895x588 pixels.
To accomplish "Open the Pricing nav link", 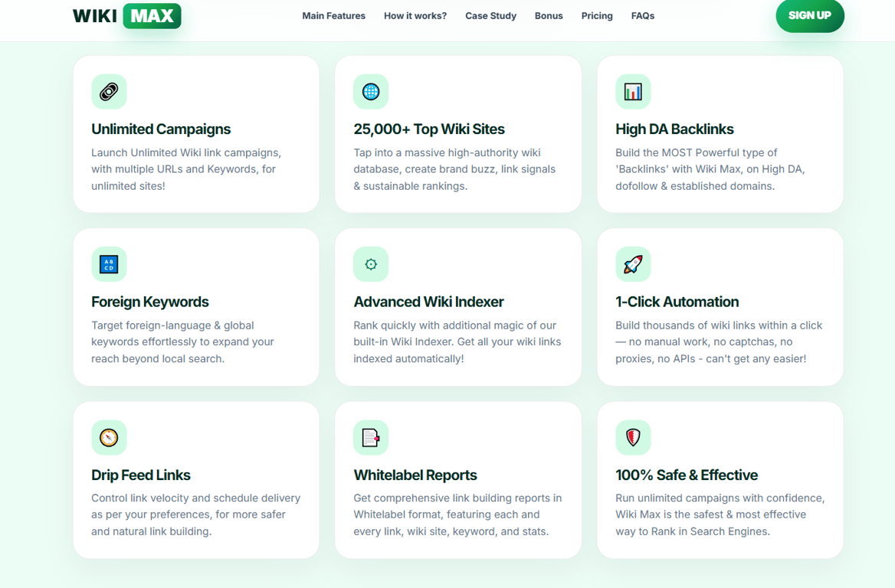I will click(x=597, y=16).
